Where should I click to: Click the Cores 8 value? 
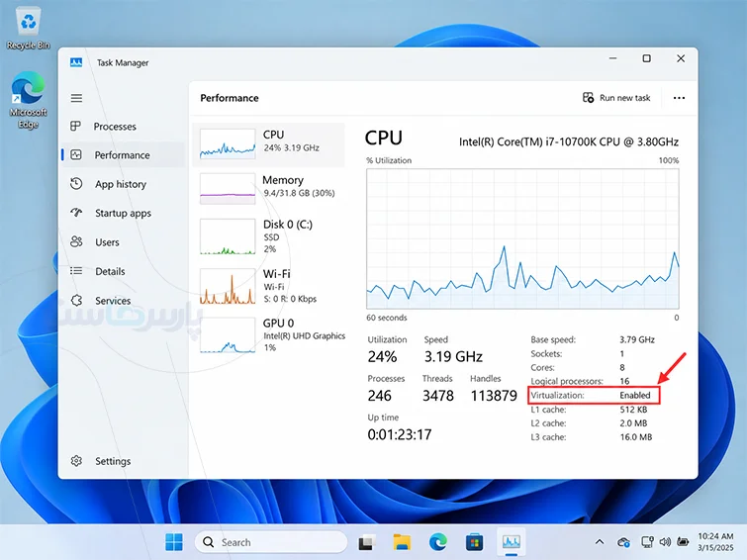coord(622,367)
